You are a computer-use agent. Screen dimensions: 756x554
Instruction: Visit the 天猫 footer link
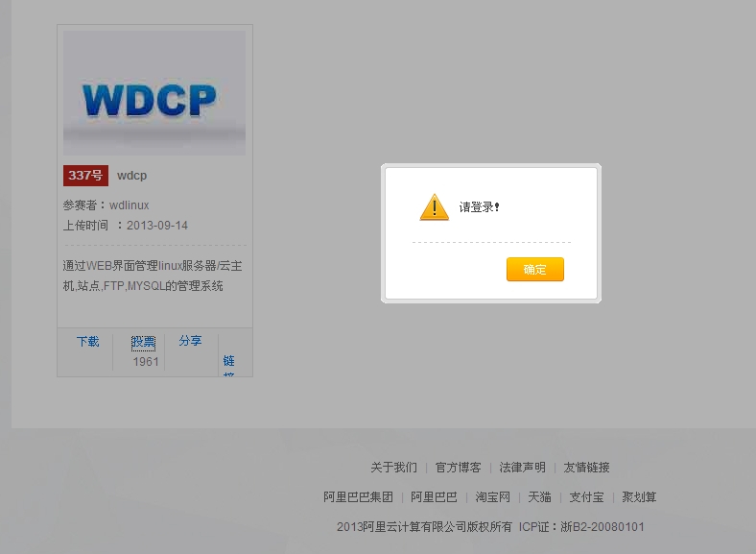pyautogui.click(x=539, y=497)
